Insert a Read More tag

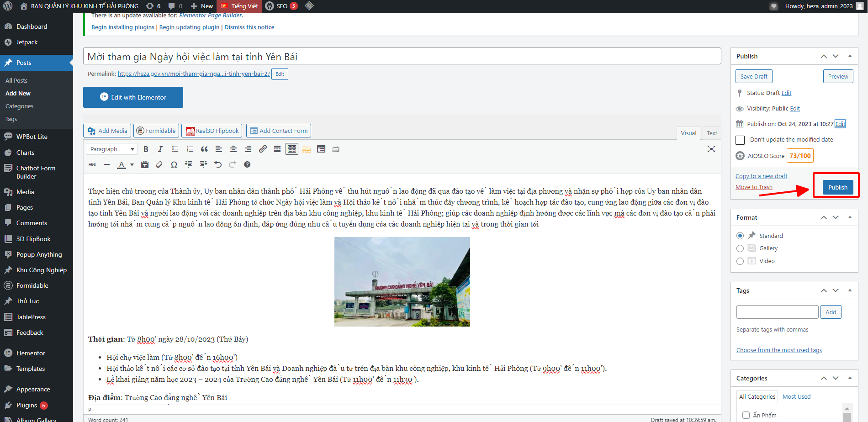pyautogui.click(x=277, y=149)
